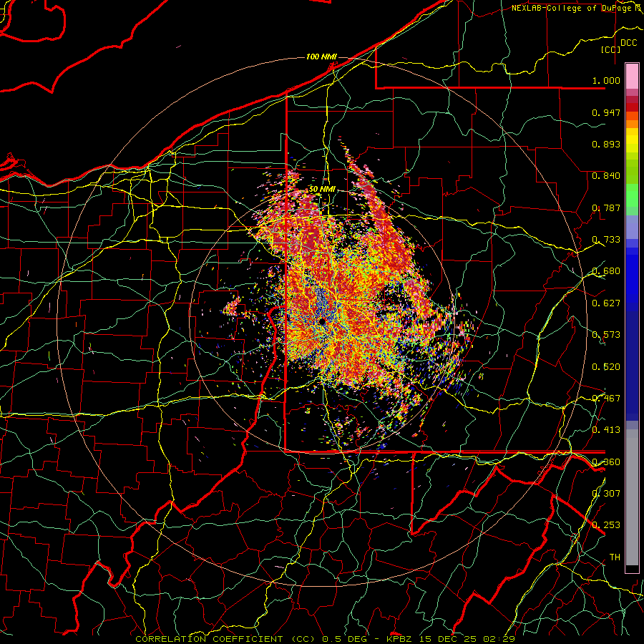
Task: Pick the pink color band beside 1.000
Action: [x=632, y=77]
